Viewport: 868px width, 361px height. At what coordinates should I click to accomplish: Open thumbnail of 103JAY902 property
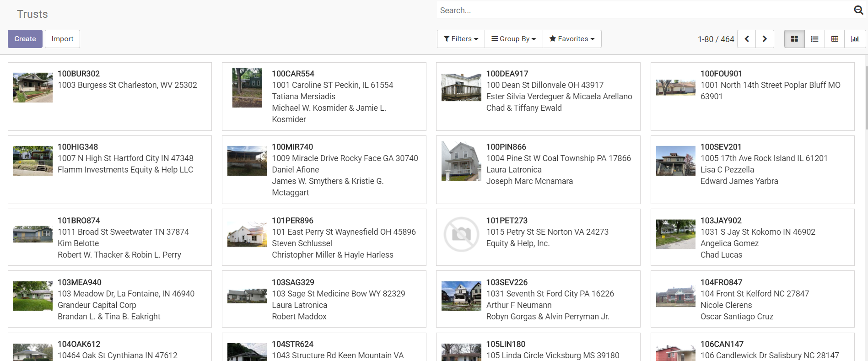coord(675,234)
